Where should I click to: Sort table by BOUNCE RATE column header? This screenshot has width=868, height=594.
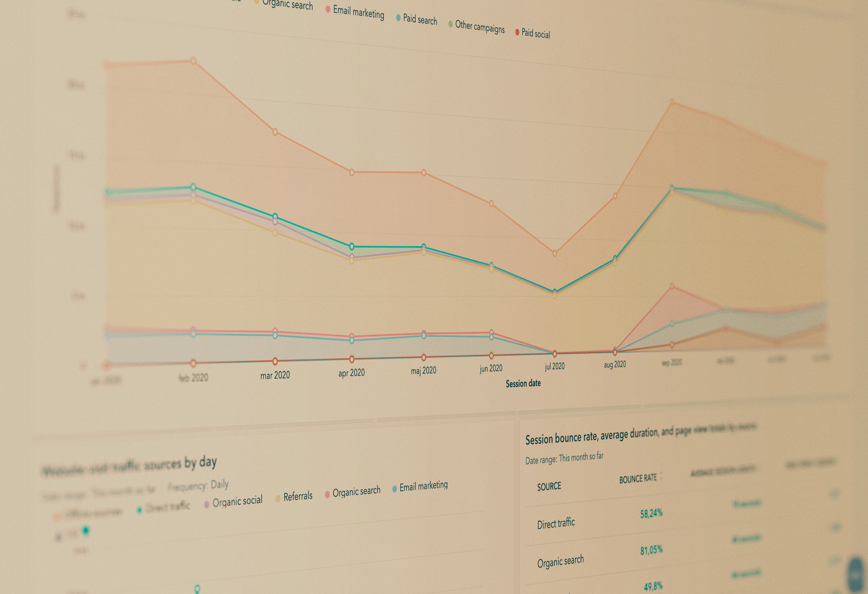pyautogui.click(x=638, y=479)
